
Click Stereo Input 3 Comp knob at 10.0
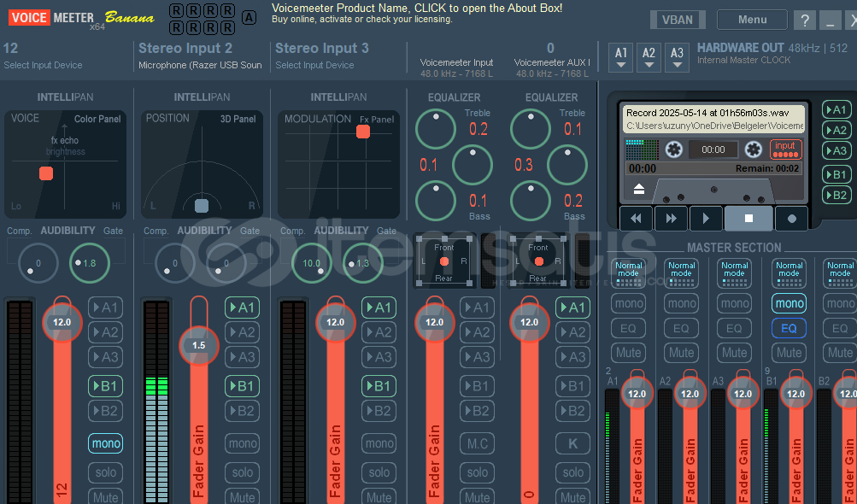pos(312,263)
